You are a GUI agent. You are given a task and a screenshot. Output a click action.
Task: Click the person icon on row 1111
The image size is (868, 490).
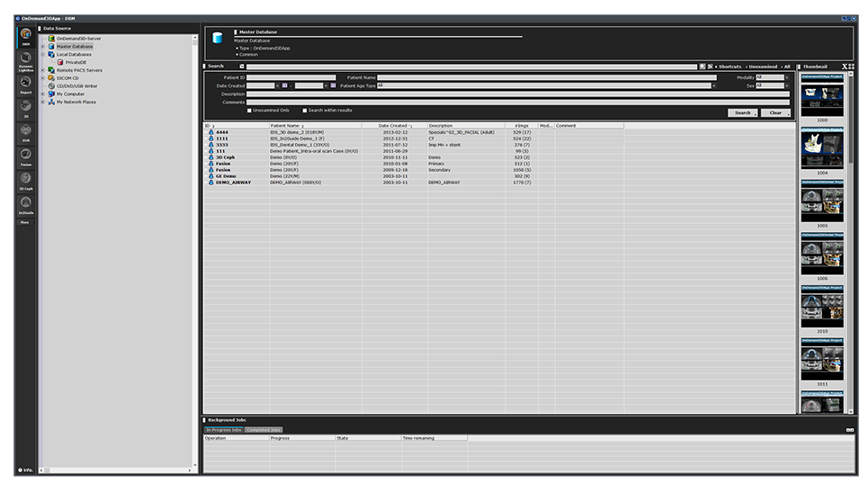(x=210, y=138)
